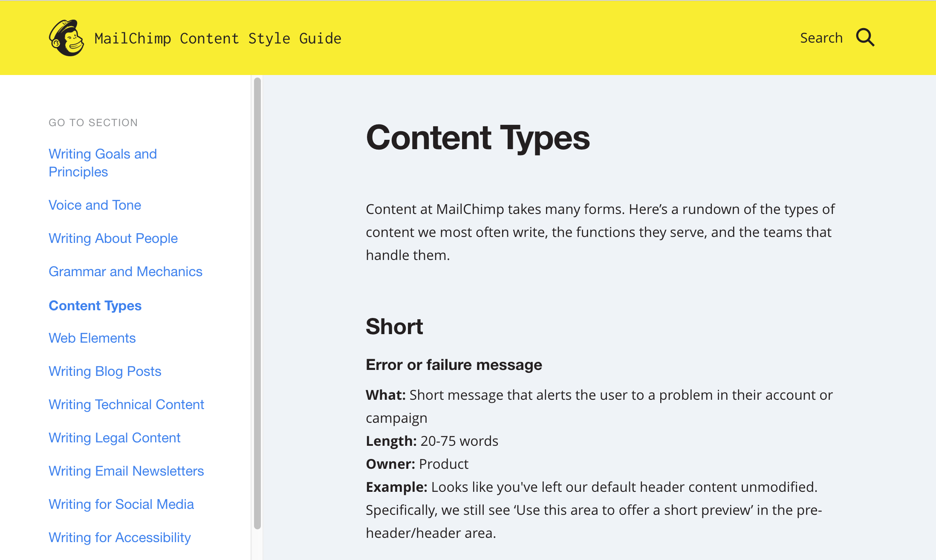Click the MailChimp Freddie mascot logo

tap(66, 38)
